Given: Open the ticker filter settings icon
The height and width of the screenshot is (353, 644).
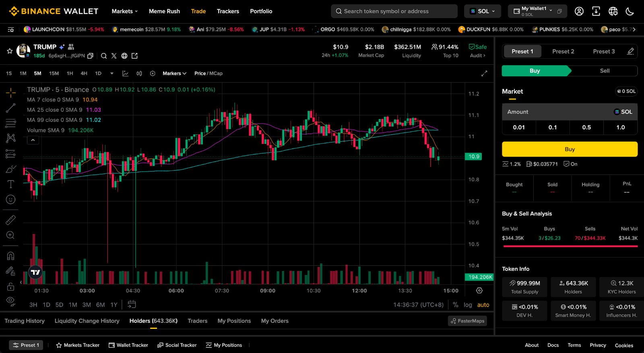Looking at the screenshot, I should point(11,30).
